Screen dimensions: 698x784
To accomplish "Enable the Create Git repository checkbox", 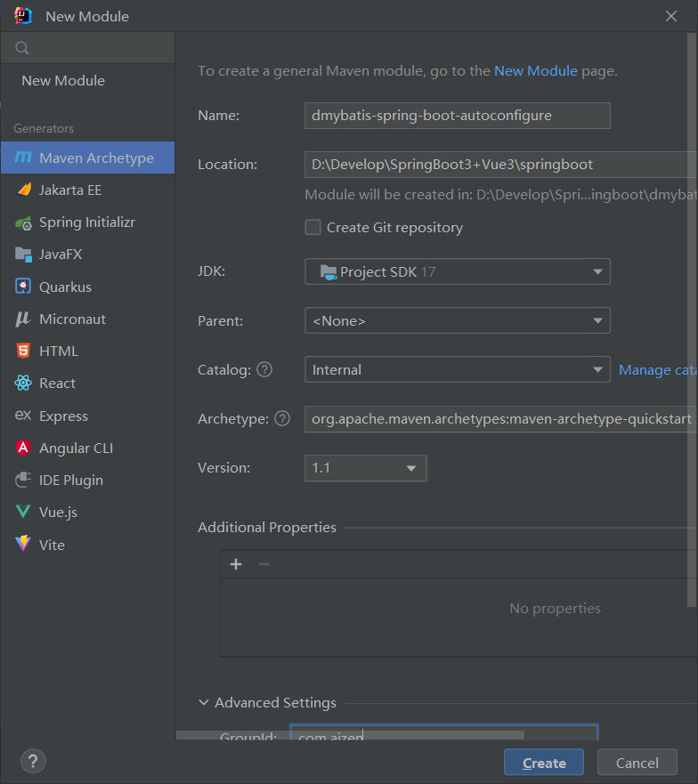I will [312, 227].
